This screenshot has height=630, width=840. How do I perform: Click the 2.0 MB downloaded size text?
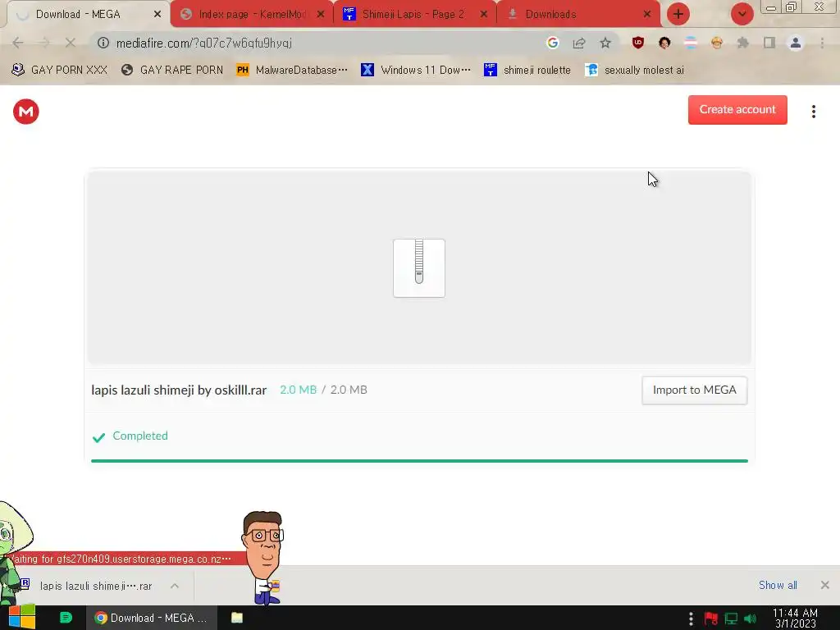[298, 390]
